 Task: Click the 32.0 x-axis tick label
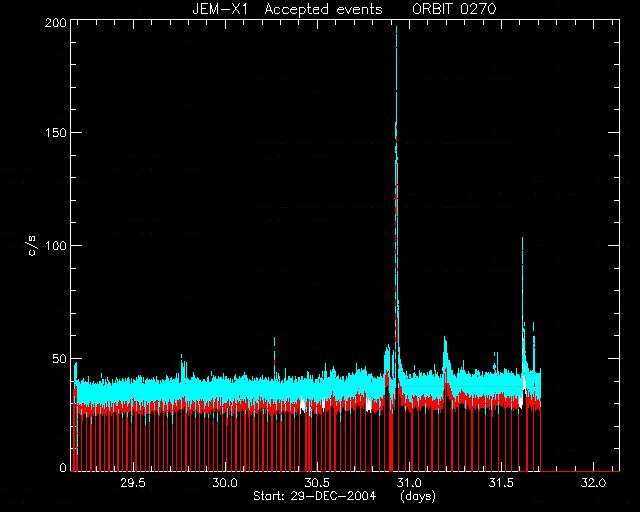pyautogui.click(x=593, y=483)
